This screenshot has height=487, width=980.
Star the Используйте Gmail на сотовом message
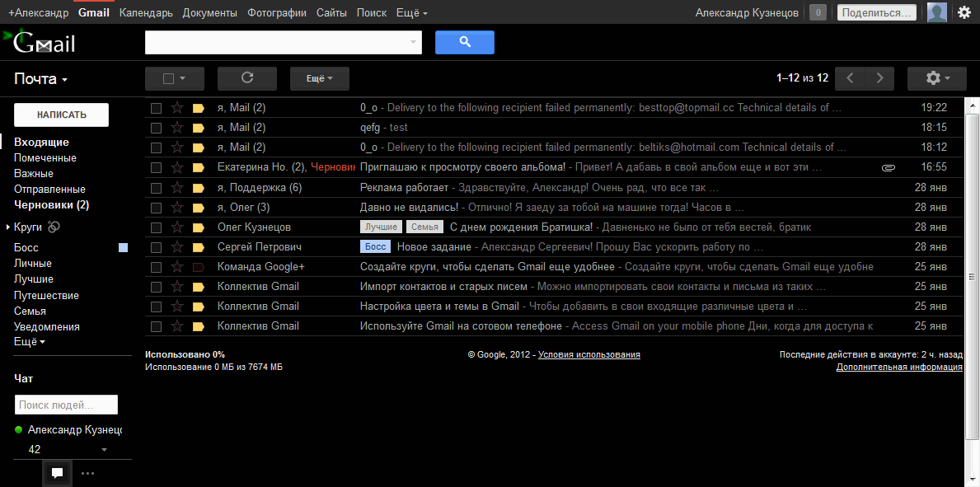tap(177, 326)
